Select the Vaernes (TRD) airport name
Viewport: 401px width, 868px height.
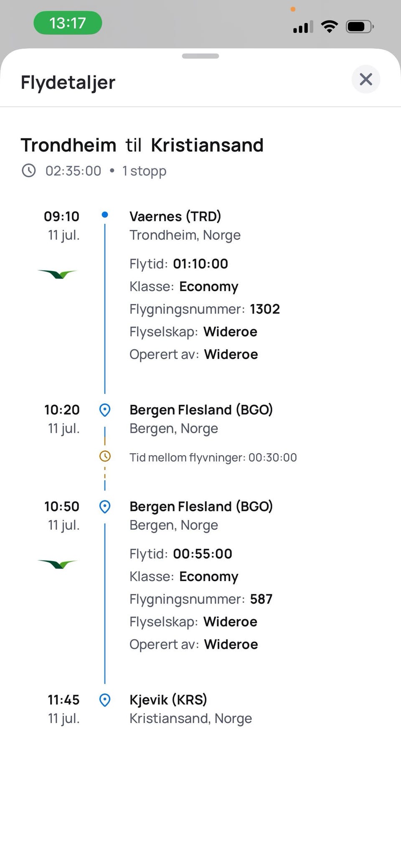[x=175, y=216]
